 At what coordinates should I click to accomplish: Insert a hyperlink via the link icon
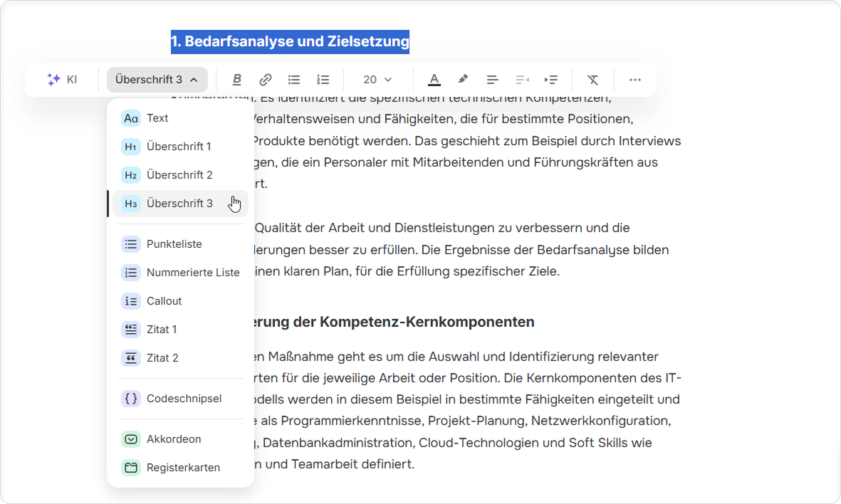tap(265, 80)
